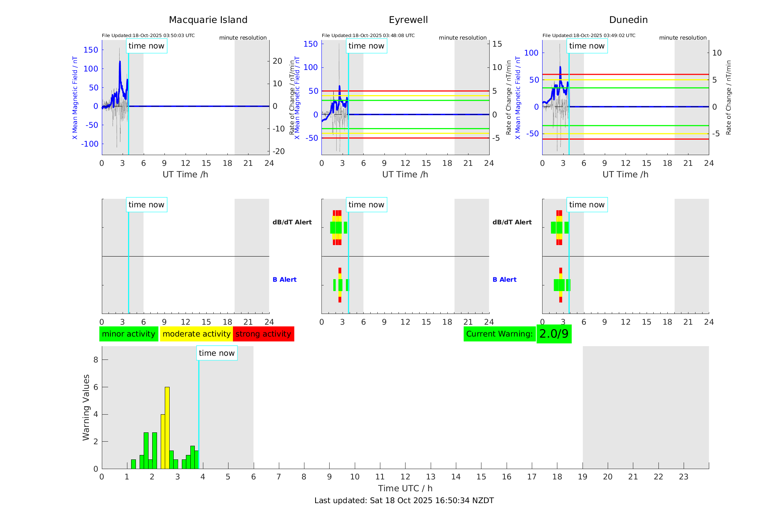Click the 'Dunedin' plot title
Image resolution: width=784 pixels, height=532 pixels.
628,20
